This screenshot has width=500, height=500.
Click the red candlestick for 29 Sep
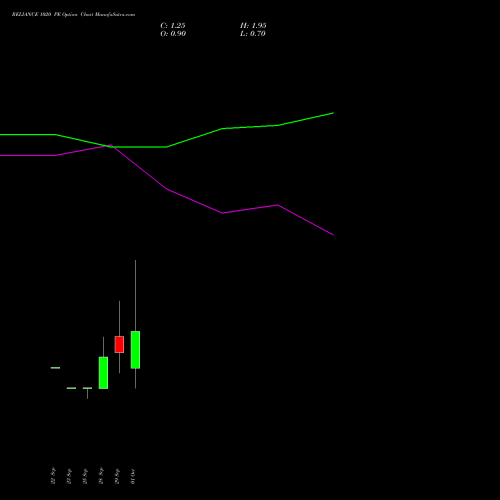119,344
